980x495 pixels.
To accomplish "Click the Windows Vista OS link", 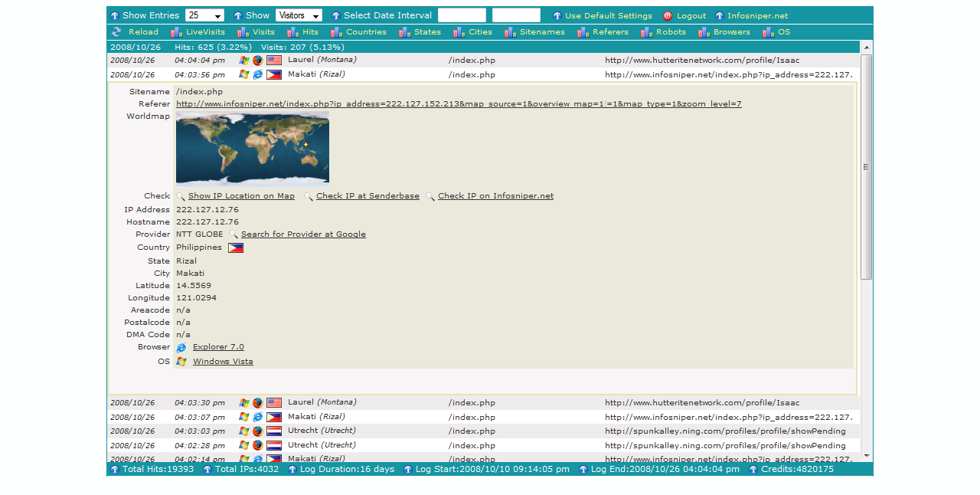I will (223, 362).
